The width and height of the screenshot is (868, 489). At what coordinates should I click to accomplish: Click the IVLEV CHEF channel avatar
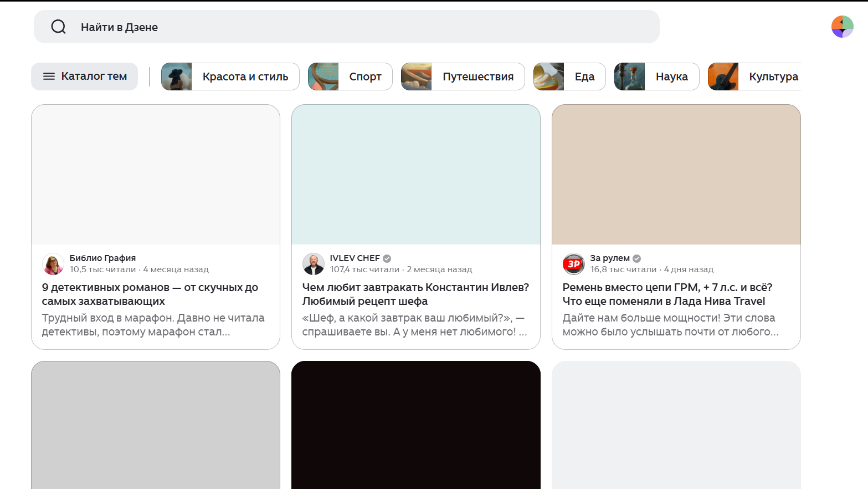pos(314,264)
